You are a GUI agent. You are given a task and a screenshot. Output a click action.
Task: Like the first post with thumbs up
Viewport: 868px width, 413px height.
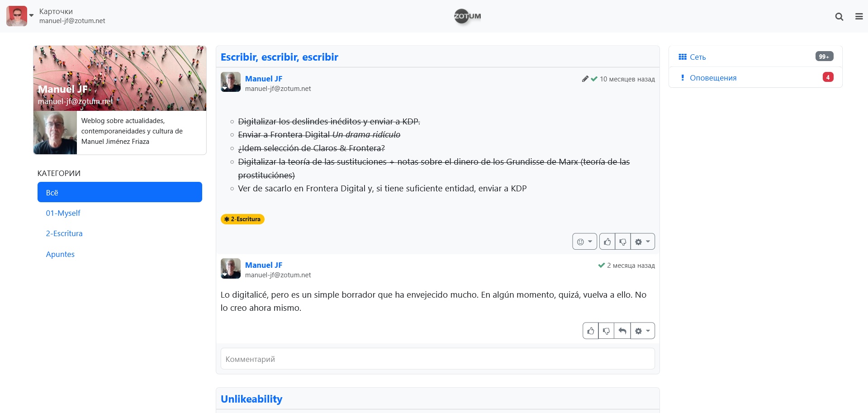click(607, 242)
